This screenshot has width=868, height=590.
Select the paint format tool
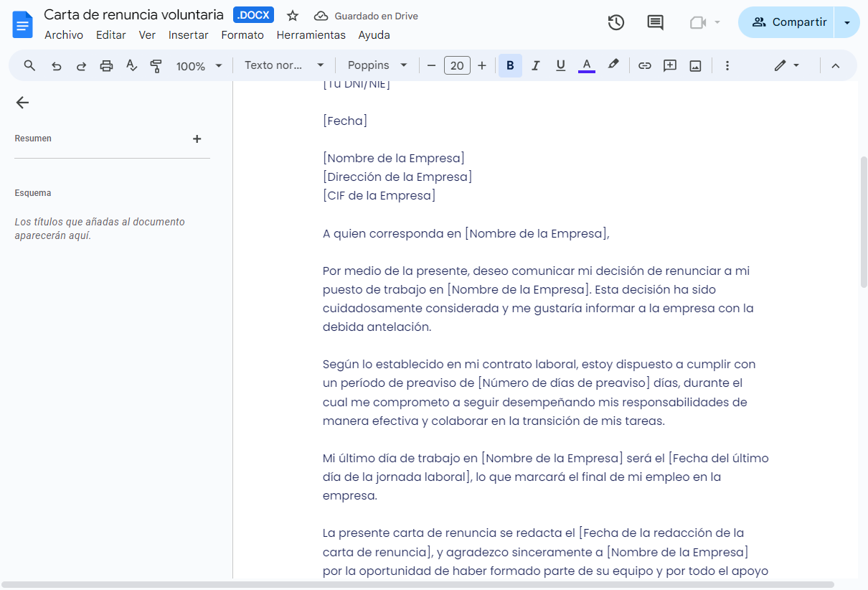156,65
